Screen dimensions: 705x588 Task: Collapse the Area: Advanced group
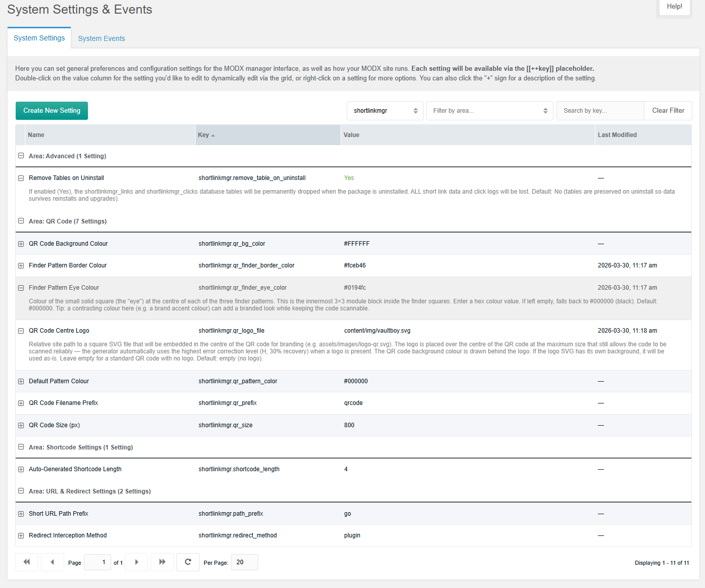(x=21, y=156)
